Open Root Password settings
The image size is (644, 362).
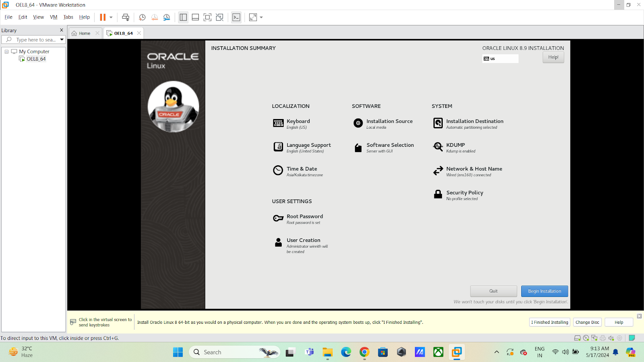(298, 219)
